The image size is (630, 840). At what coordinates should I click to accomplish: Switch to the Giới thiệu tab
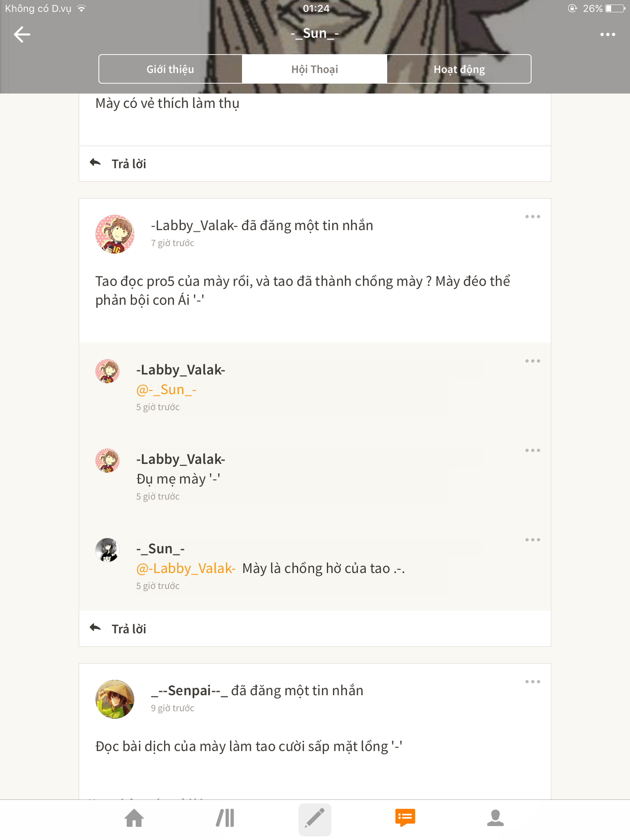[x=170, y=69]
